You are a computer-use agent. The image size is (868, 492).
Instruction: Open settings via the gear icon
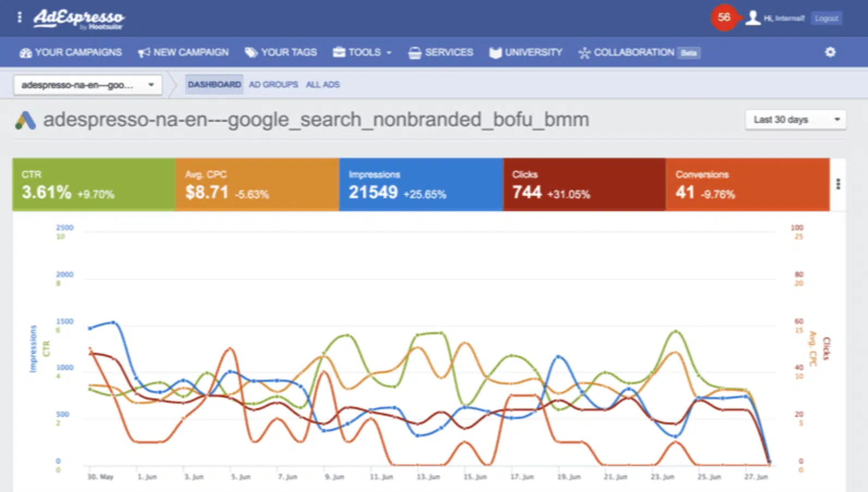[x=830, y=52]
